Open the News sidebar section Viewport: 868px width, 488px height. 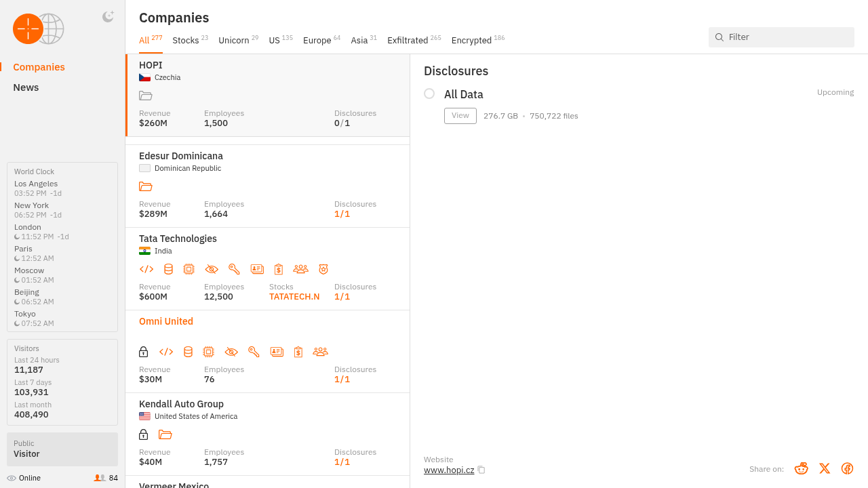pyautogui.click(x=26, y=87)
